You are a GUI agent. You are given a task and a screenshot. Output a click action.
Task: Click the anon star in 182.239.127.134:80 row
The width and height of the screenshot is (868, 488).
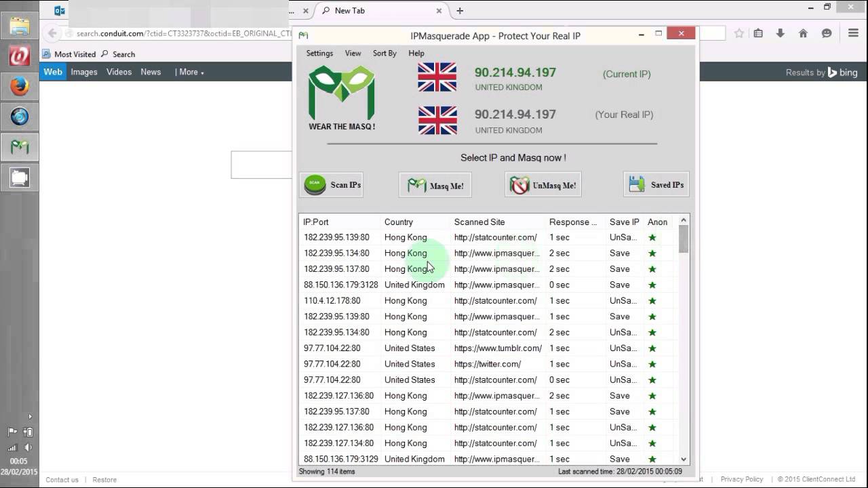pos(652,443)
